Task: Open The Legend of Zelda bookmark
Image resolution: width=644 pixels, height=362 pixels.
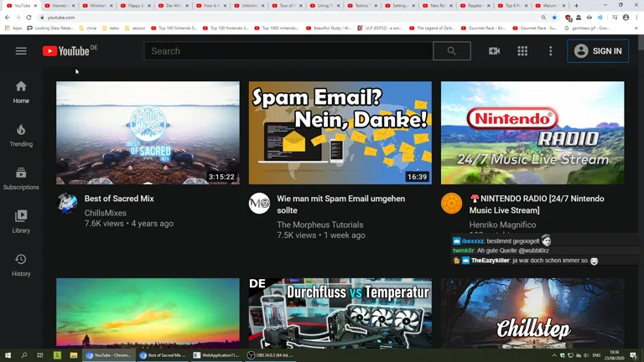Action: coord(432,28)
